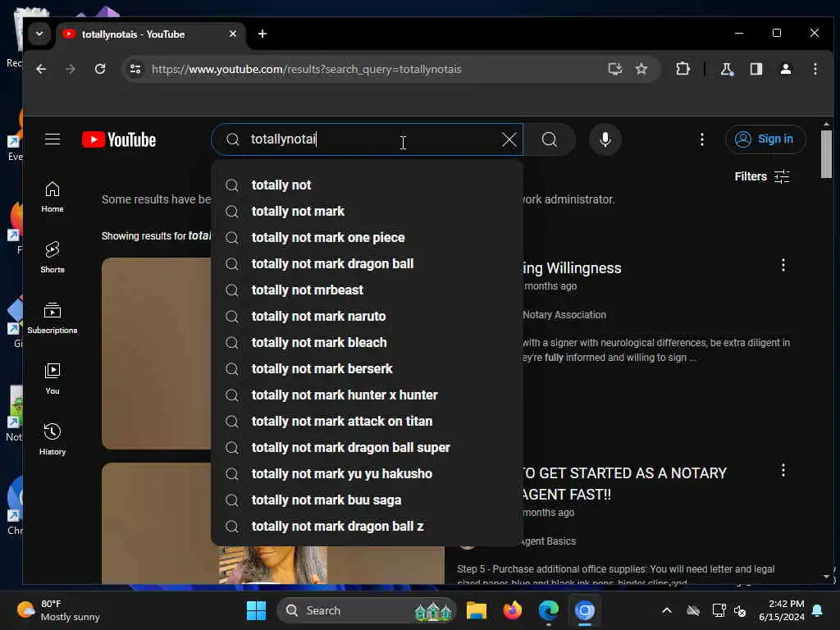Launch Firefox from the taskbar
The height and width of the screenshot is (630, 840).
point(512,610)
